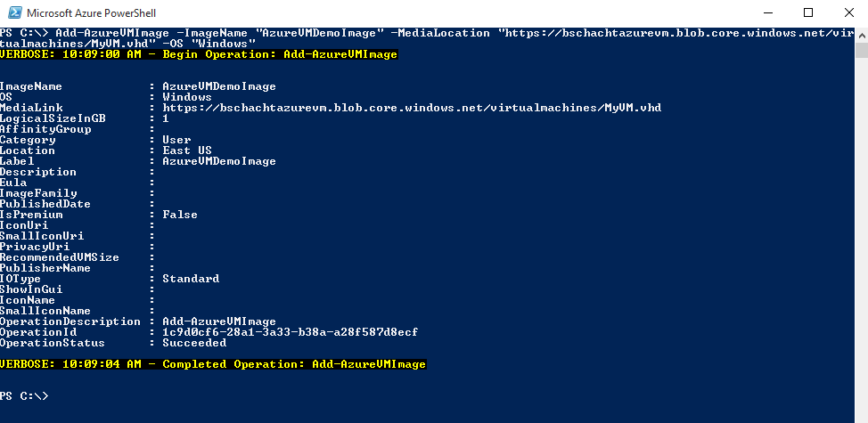Click the OperationId GUID value
The width and height of the screenshot is (868, 423).
click(x=290, y=332)
